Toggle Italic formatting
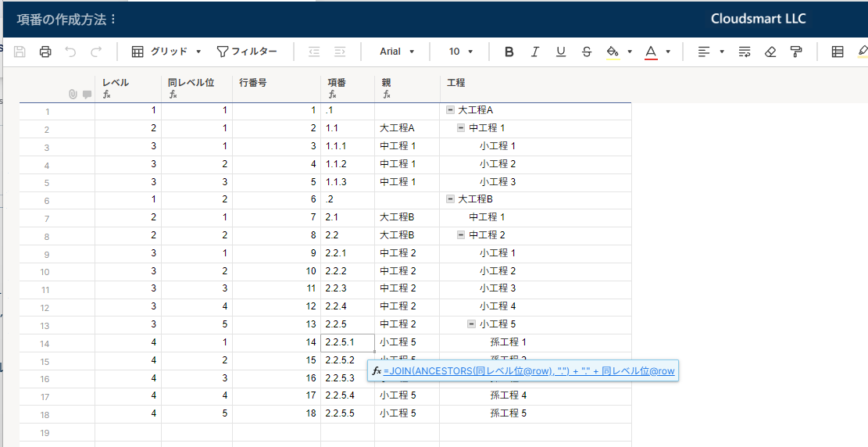This screenshot has width=868, height=447. (534, 52)
